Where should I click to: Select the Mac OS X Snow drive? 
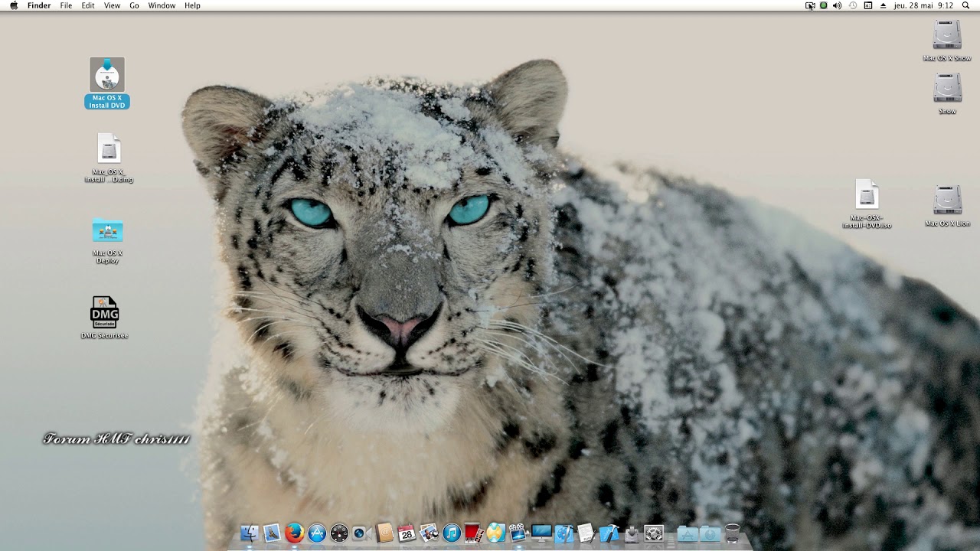coord(947,41)
